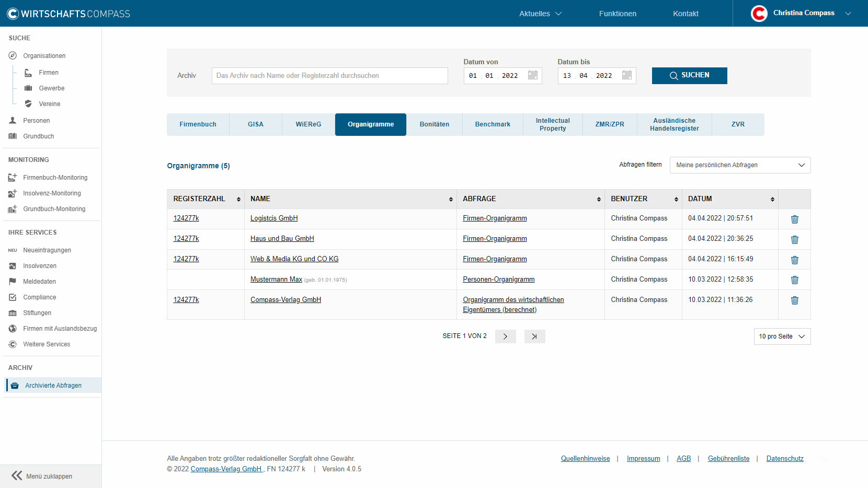868x488 pixels.
Task: Click the Weitere Services icon
Action: (x=13, y=344)
